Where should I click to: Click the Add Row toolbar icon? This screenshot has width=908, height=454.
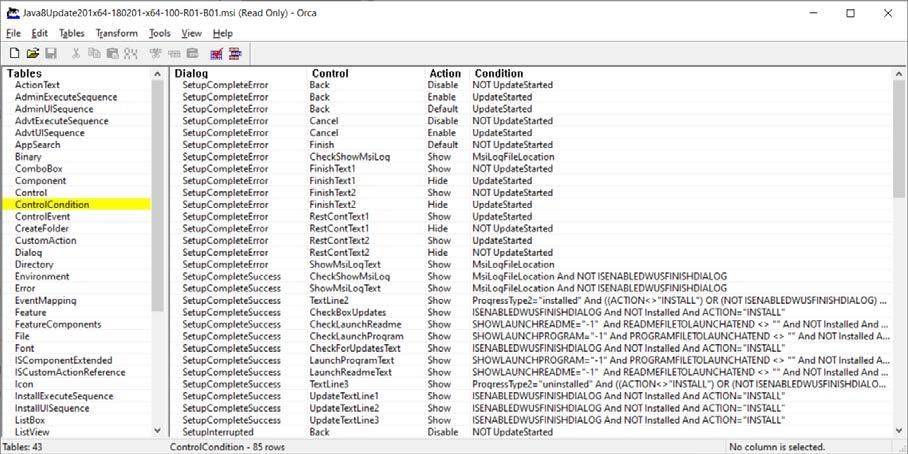(x=174, y=54)
